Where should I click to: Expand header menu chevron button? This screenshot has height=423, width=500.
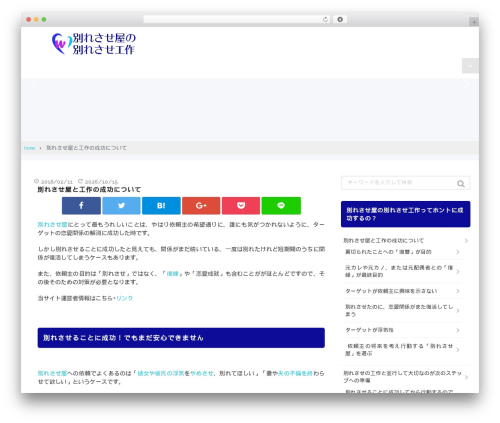pyautogui.click(x=470, y=66)
